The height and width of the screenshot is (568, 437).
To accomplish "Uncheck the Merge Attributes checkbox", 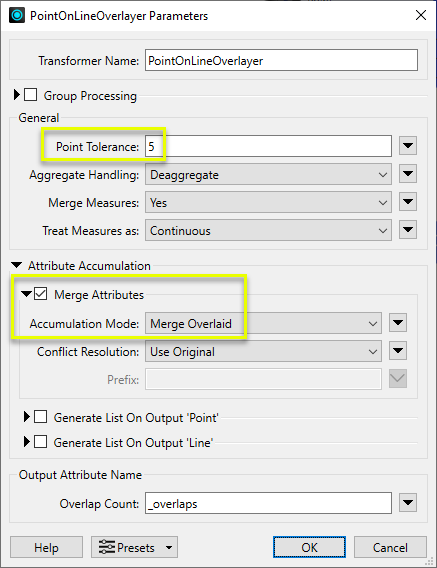I will 41,294.
